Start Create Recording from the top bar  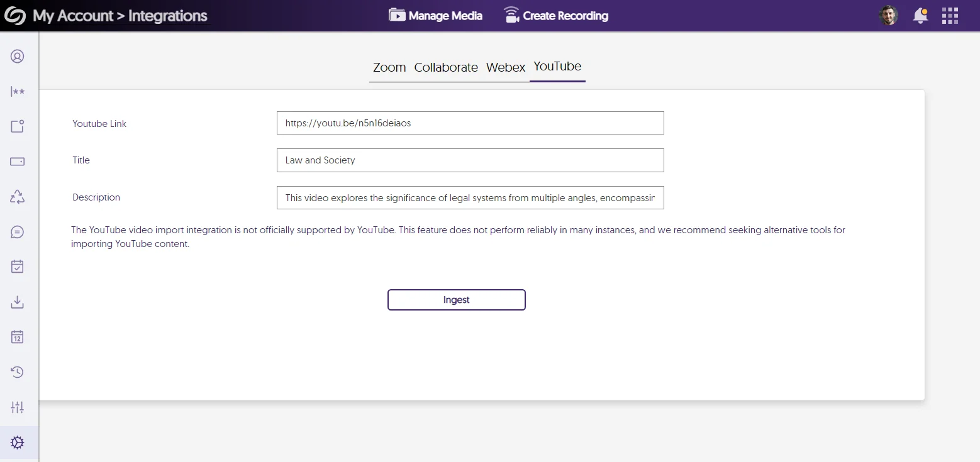556,15
